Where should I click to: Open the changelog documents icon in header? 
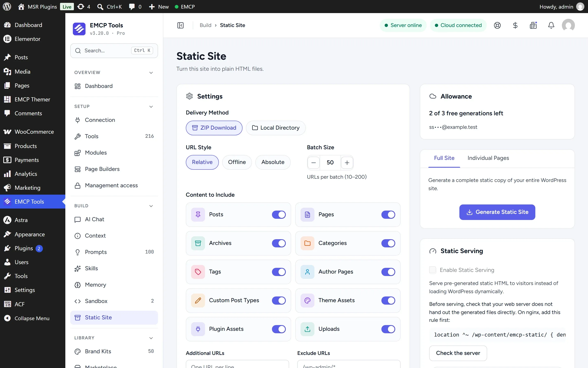[533, 25]
